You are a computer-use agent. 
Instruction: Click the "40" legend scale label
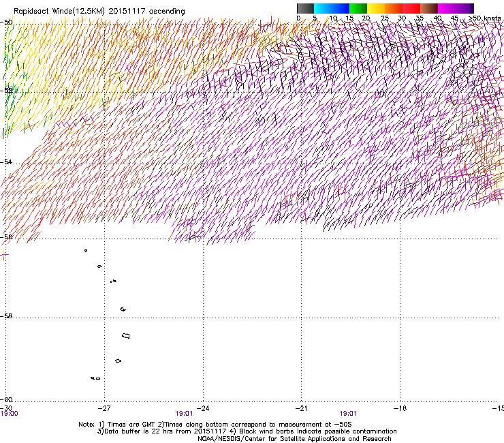point(437,18)
